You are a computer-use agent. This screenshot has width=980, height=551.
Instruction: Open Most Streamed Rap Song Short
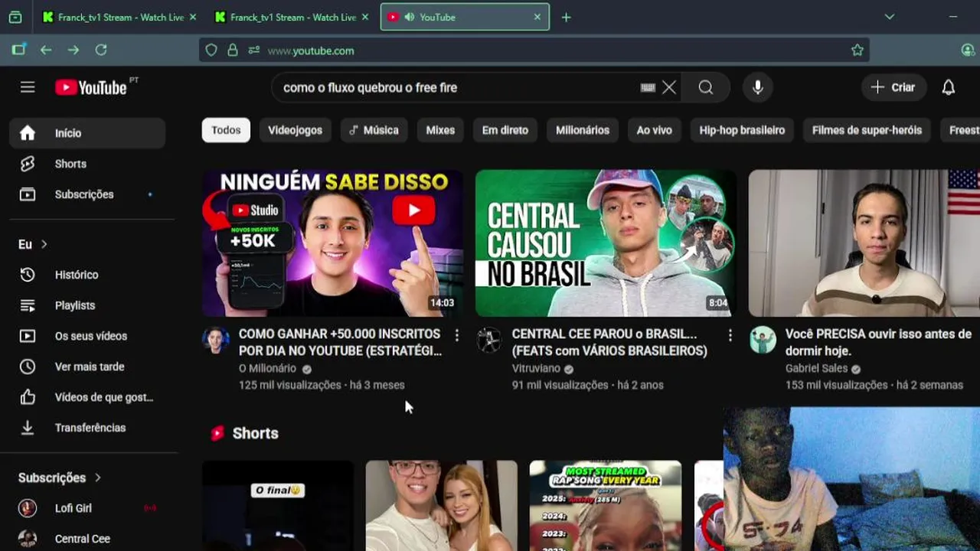[606, 505]
